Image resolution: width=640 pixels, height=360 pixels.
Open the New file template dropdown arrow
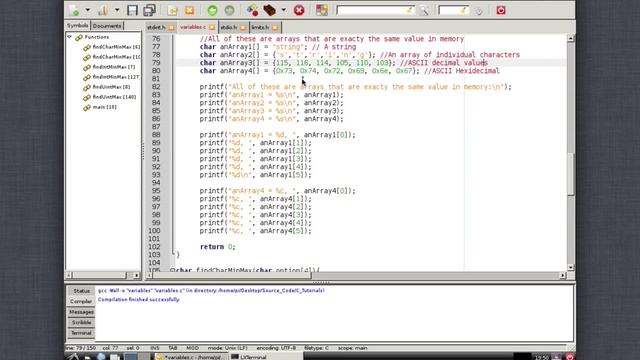pos(87,10)
